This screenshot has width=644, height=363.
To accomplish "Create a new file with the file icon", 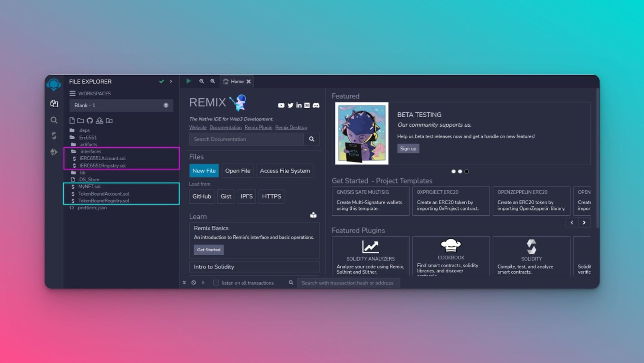I will 72,121.
